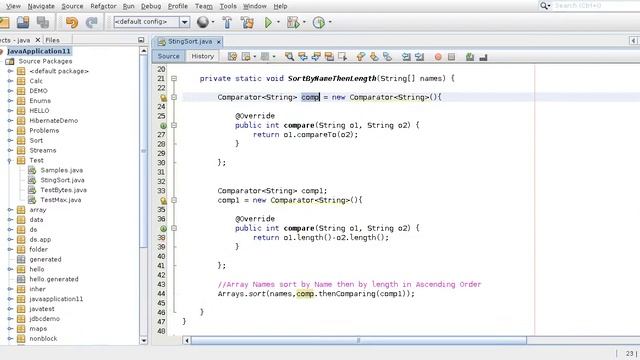Open the Navigate menu

(x=41, y=6)
